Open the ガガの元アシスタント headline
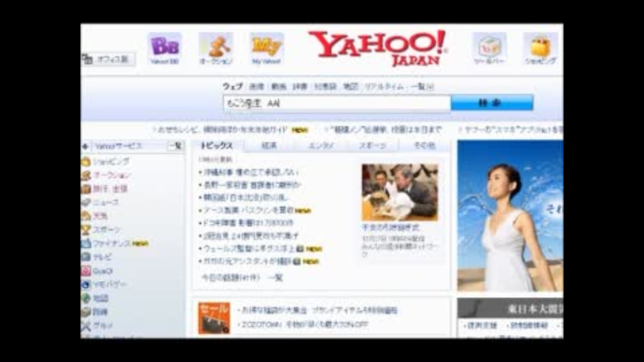644x362 pixels. click(248, 261)
